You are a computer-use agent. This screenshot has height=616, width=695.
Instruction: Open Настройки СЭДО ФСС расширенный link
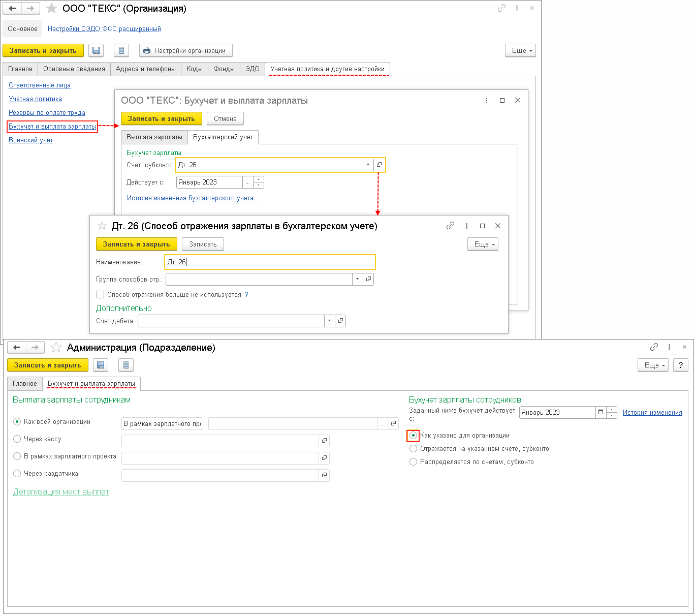click(x=104, y=29)
